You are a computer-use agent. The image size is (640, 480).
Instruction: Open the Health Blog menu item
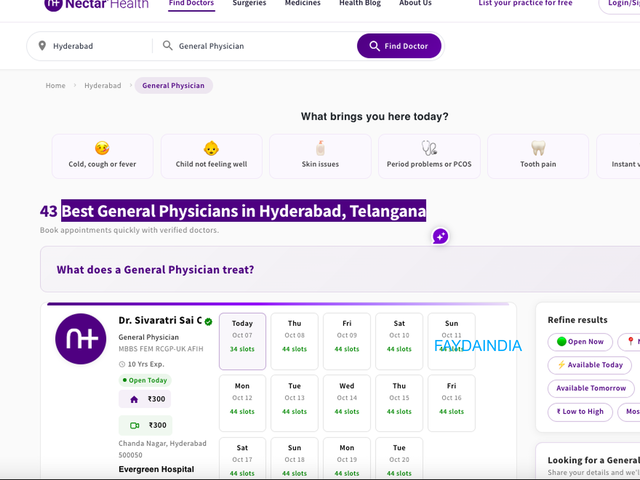tap(360, 3)
